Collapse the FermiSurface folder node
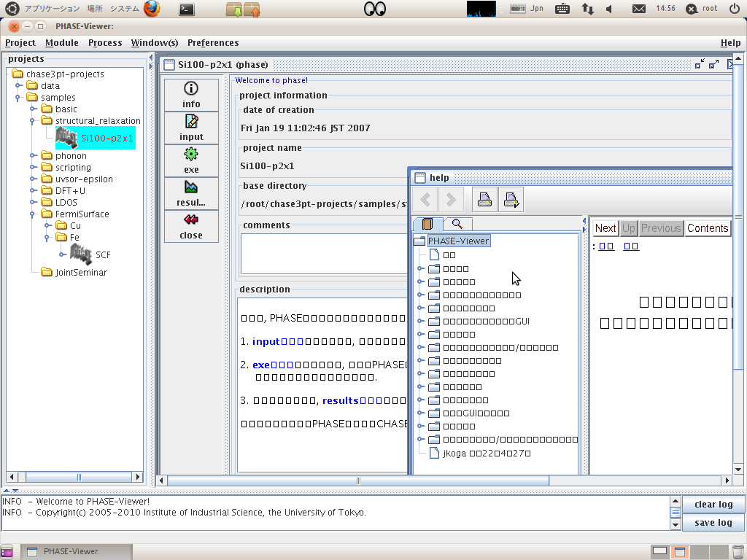Screen dimensions: 747x560 (33, 214)
